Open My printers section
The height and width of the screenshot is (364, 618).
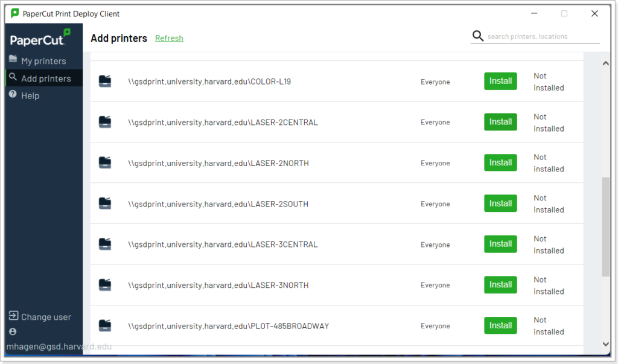coord(43,61)
